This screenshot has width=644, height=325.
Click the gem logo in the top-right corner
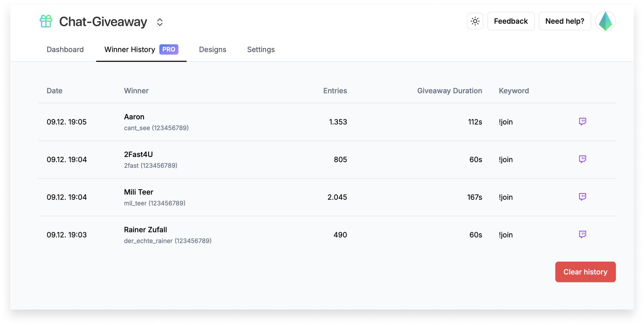(x=605, y=21)
